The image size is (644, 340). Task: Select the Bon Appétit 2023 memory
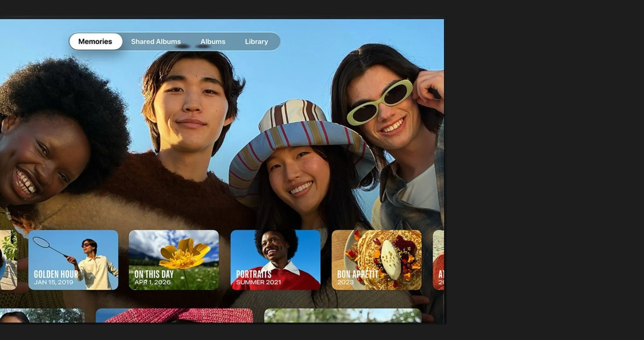tap(376, 260)
